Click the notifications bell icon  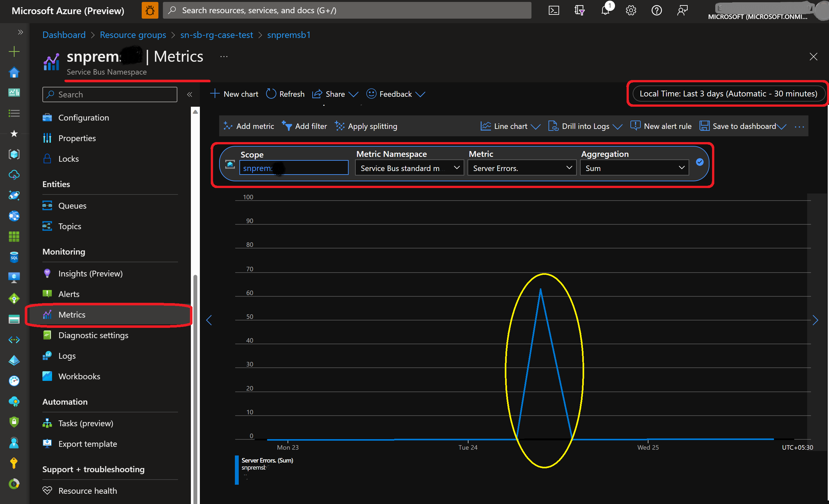click(x=605, y=10)
